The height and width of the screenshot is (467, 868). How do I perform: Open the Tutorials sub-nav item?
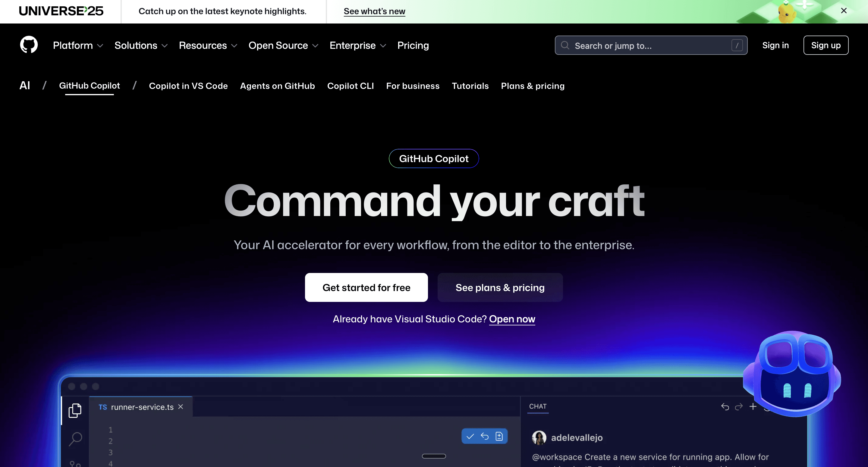tap(470, 86)
